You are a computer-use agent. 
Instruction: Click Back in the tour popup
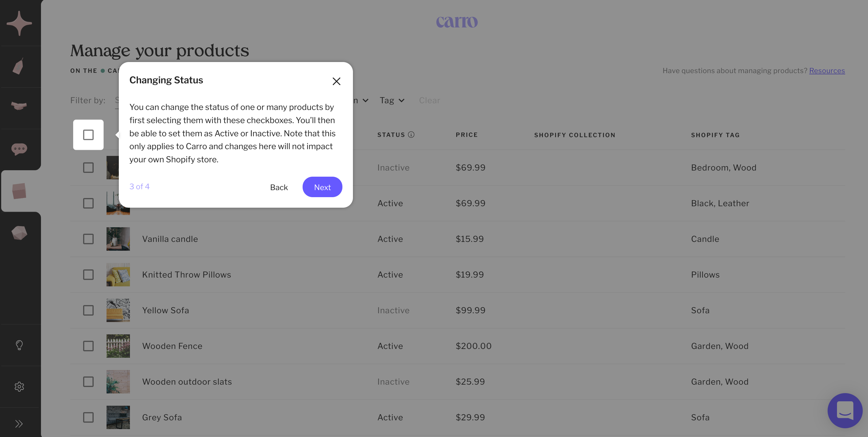(x=279, y=187)
